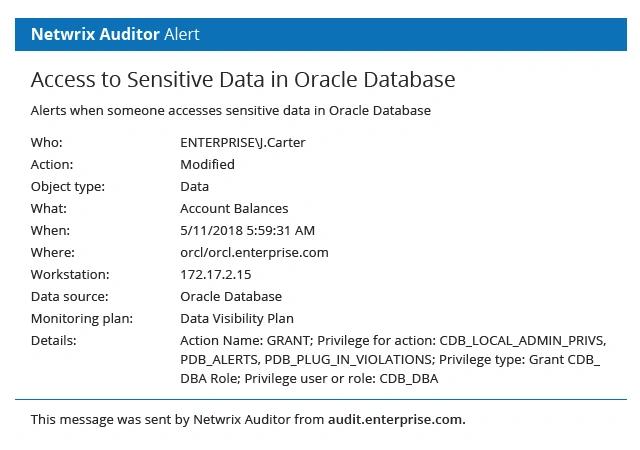Click the Object type value Data
This screenshot has height=450, width=640.
[x=194, y=186]
